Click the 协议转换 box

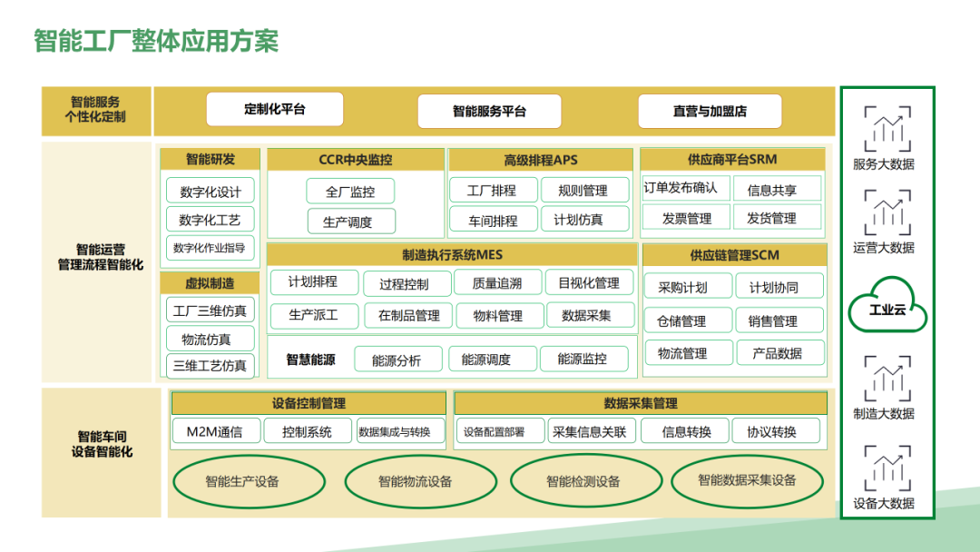pyautogui.click(x=776, y=430)
